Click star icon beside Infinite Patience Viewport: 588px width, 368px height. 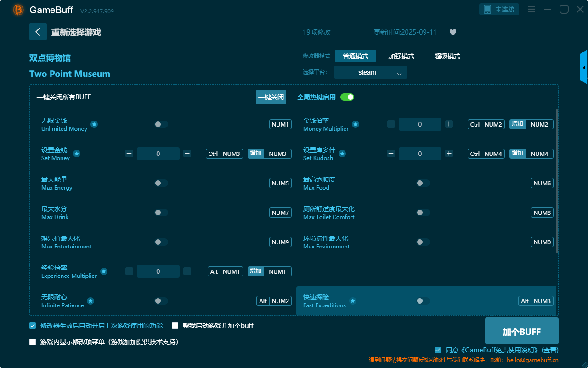pyautogui.click(x=90, y=301)
